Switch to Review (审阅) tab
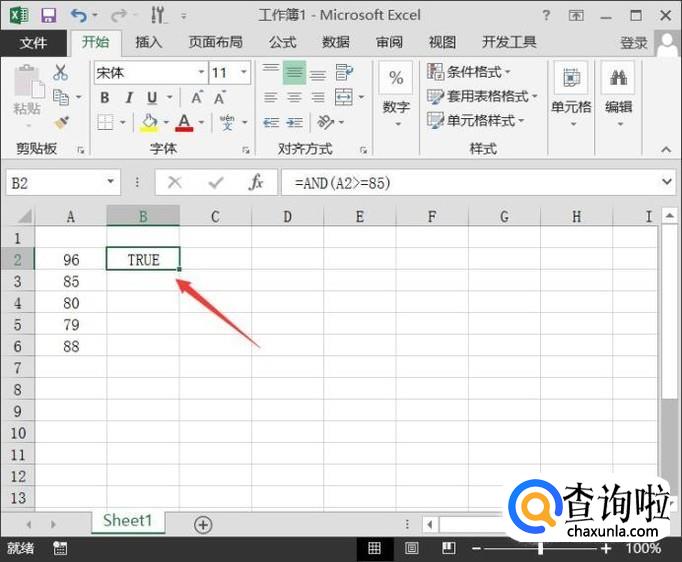This screenshot has width=682, height=562. (389, 42)
